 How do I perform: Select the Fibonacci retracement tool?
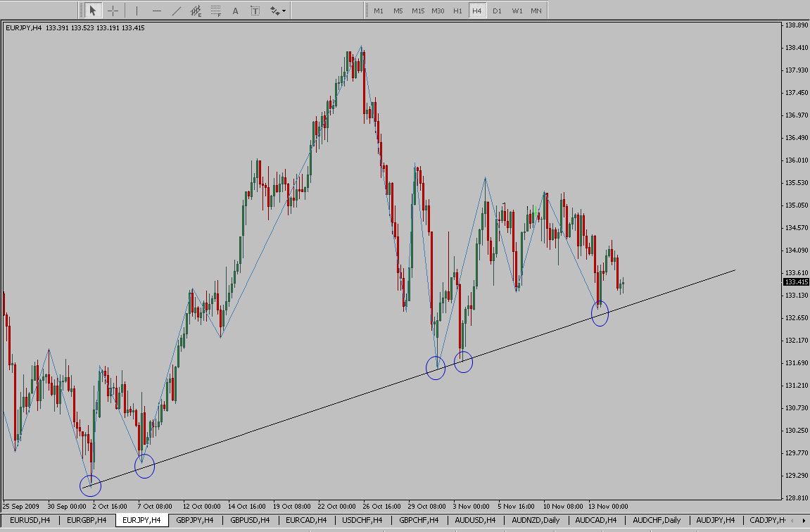pyautogui.click(x=216, y=11)
